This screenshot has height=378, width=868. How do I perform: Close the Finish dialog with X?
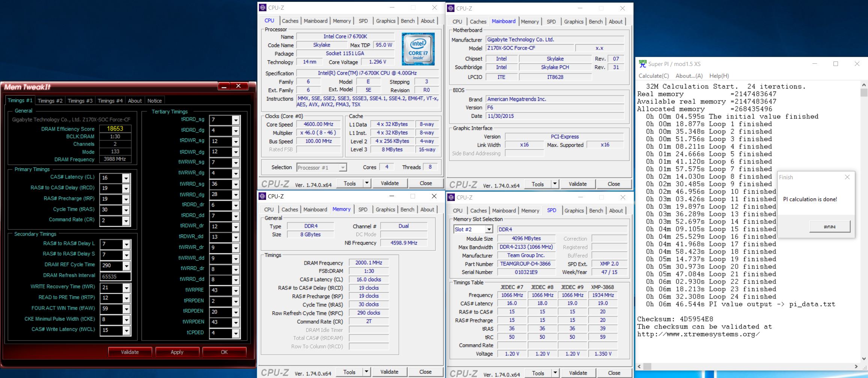point(847,177)
